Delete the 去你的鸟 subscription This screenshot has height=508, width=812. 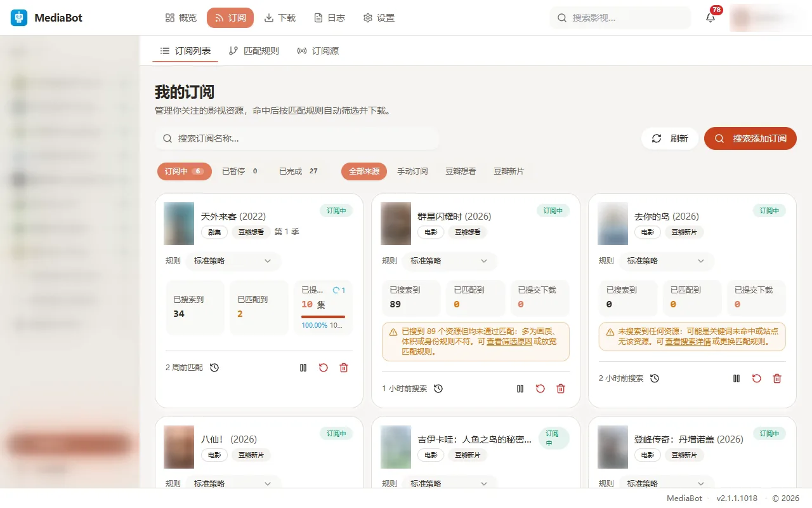coord(777,378)
